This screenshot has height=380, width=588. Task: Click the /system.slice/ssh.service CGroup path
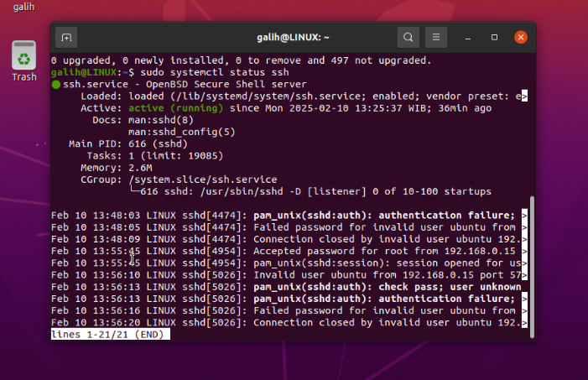click(x=203, y=180)
